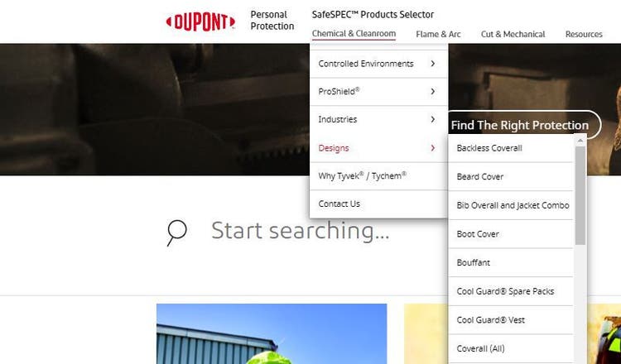Open the blue sky worker thumbnail image
Image resolution: width=621 pixels, height=364 pixels.
pyautogui.click(x=272, y=333)
